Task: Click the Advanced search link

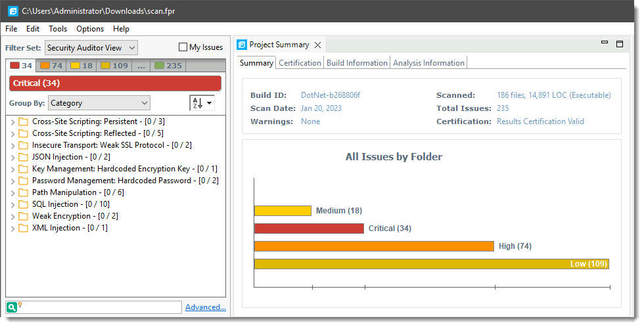Action: pyautogui.click(x=205, y=307)
